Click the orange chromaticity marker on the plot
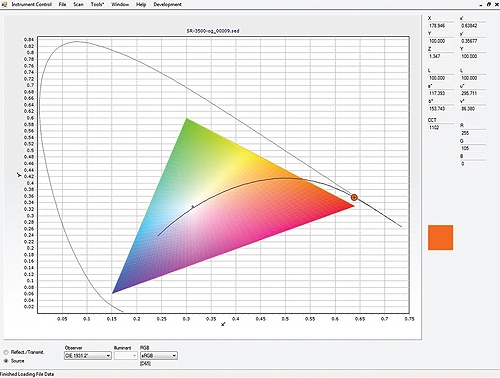Screen dimensions: 500x378 [x=354, y=197]
